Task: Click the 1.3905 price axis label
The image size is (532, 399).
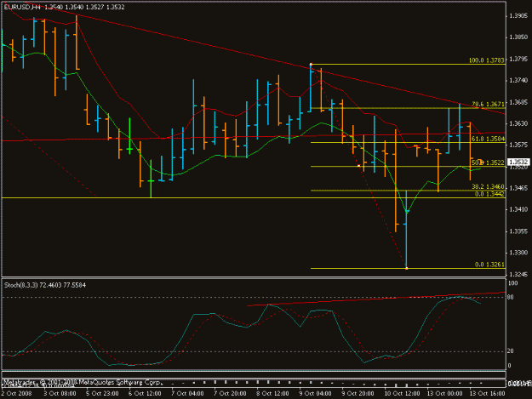Action: coord(518,16)
